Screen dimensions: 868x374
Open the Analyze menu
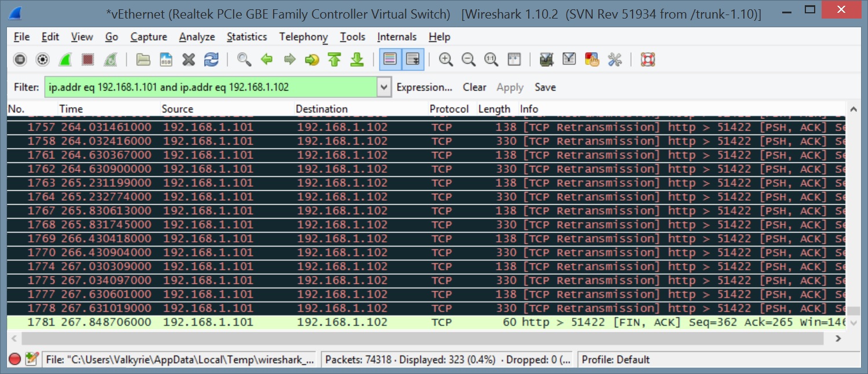coord(197,37)
